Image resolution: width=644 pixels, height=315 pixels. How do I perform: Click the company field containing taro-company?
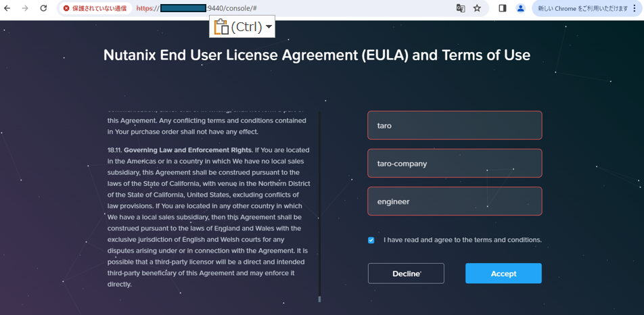(x=455, y=163)
